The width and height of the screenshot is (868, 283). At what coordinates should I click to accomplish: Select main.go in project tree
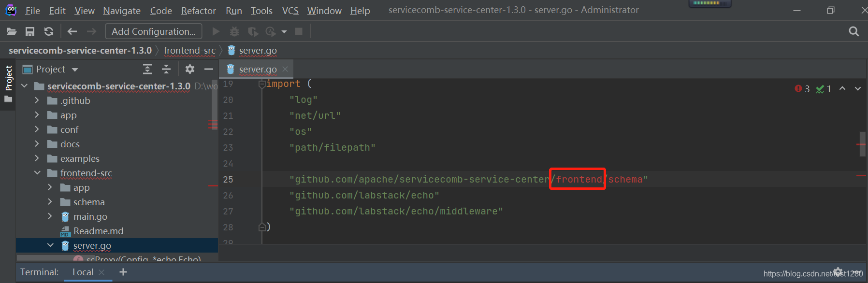90,216
